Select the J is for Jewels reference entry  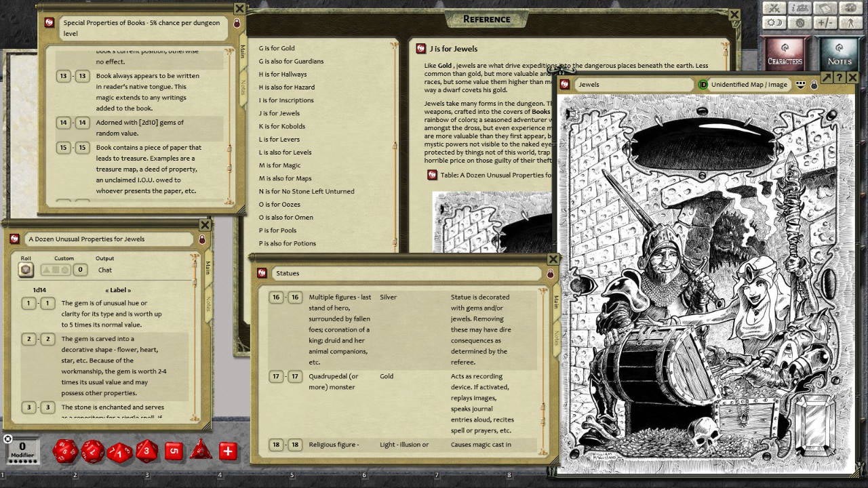point(279,113)
